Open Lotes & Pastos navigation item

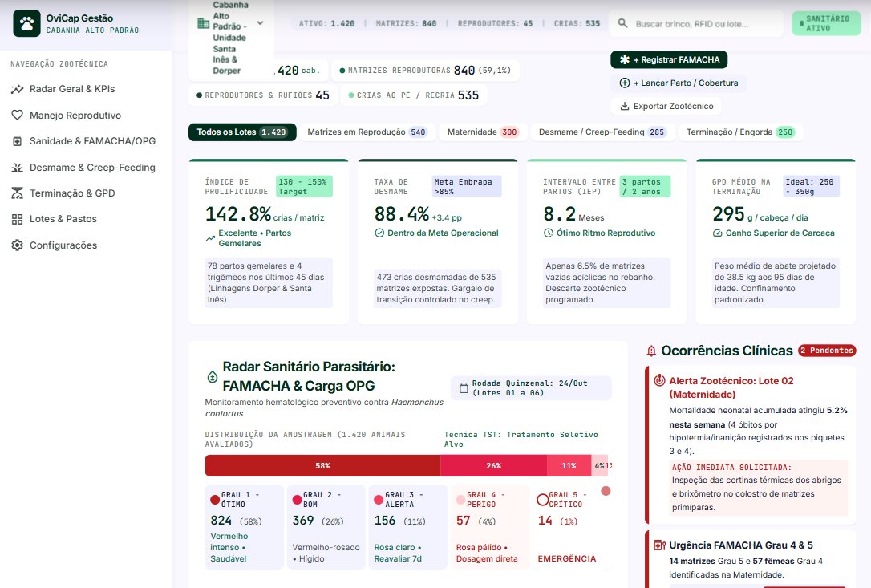tap(55, 219)
